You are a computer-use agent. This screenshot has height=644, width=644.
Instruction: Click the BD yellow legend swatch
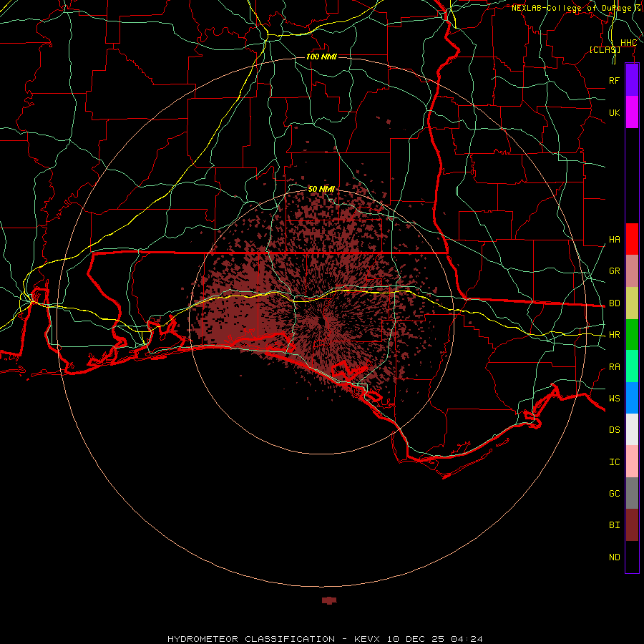(x=632, y=303)
